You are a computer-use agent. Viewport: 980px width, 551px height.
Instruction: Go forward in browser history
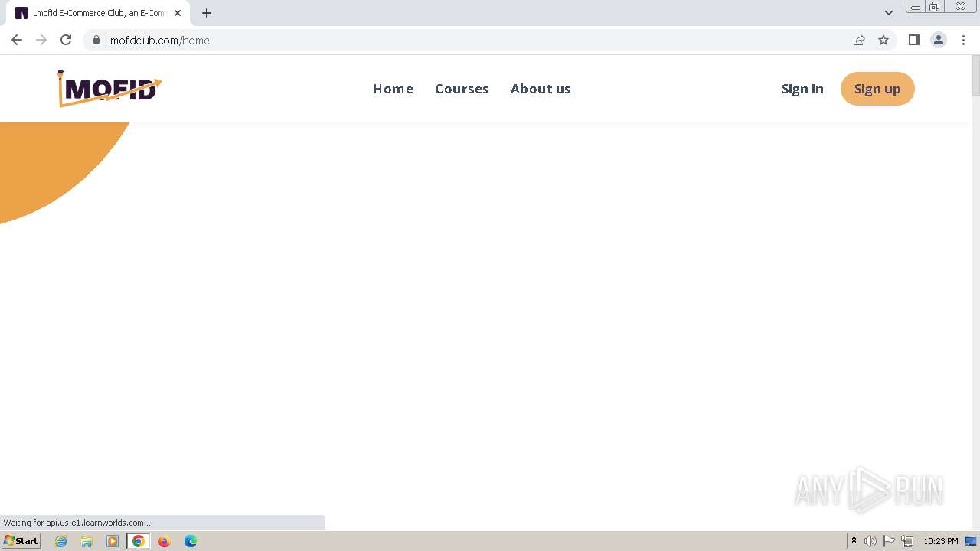coord(41,40)
